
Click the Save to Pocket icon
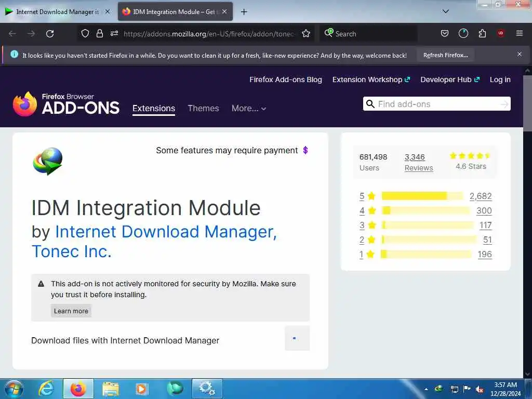pyautogui.click(x=445, y=33)
